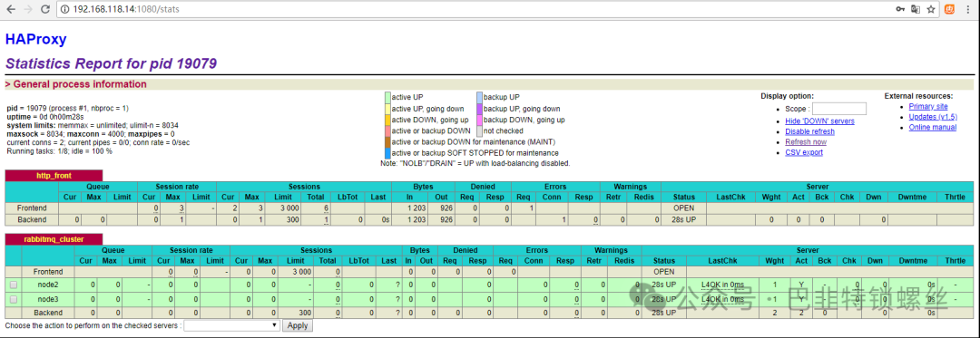Click the node3 row name
Image resolution: width=980 pixels, height=338 pixels.
(x=47, y=299)
